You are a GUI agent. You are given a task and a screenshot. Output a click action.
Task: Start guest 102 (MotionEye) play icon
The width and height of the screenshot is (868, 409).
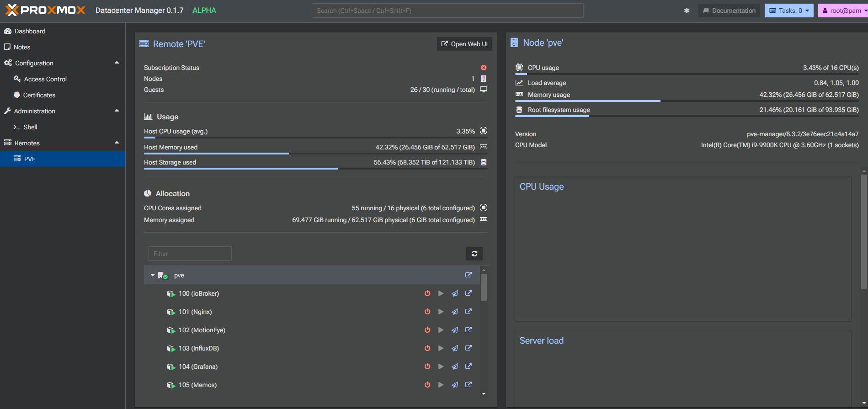441,330
